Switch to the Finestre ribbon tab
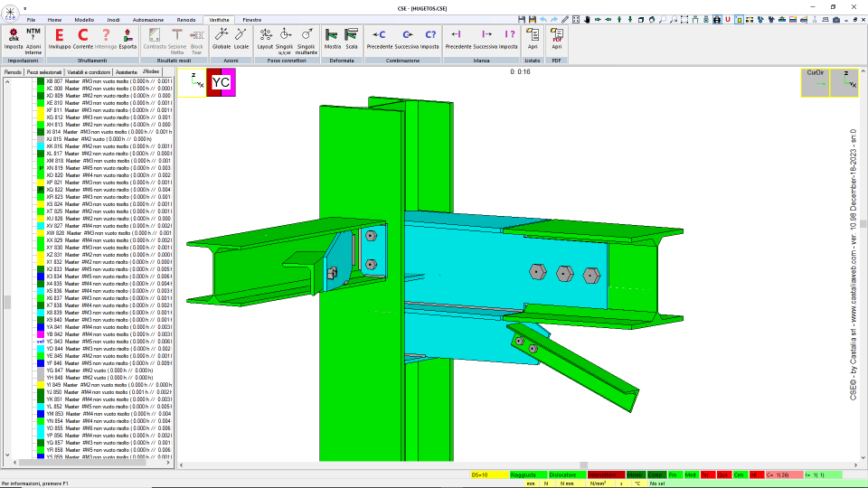 pyautogui.click(x=252, y=20)
